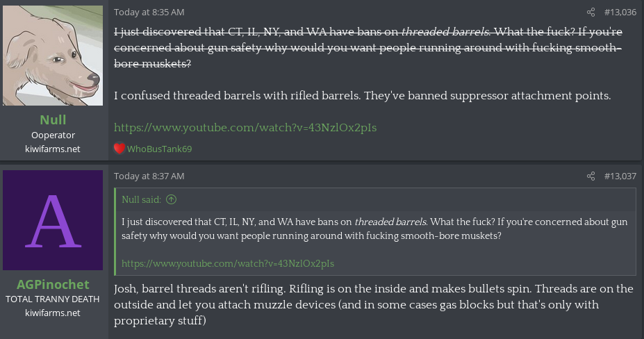The image size is (644, 339).
Task: Click the share icon on post #13,036
Action: [x=591, y=13]
